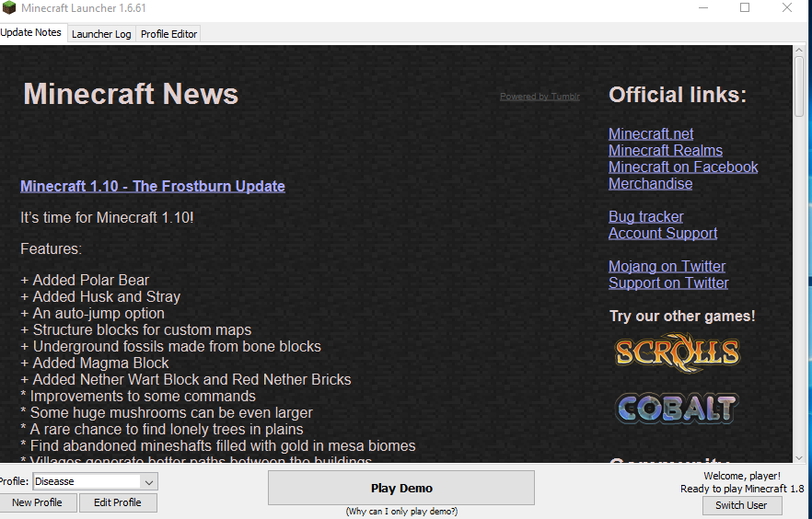Open the Scrolls game logo
This screenshot has height=519, width=812.
[x=677, y=352]
